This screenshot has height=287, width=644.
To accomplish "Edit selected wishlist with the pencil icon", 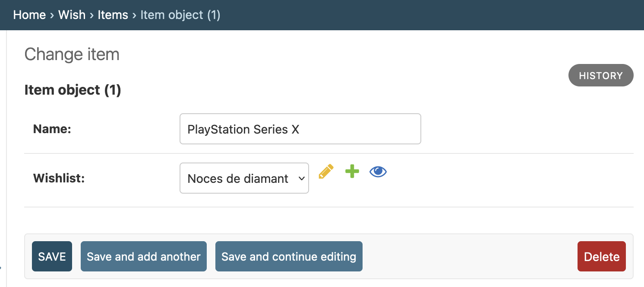I will (326, 172).
